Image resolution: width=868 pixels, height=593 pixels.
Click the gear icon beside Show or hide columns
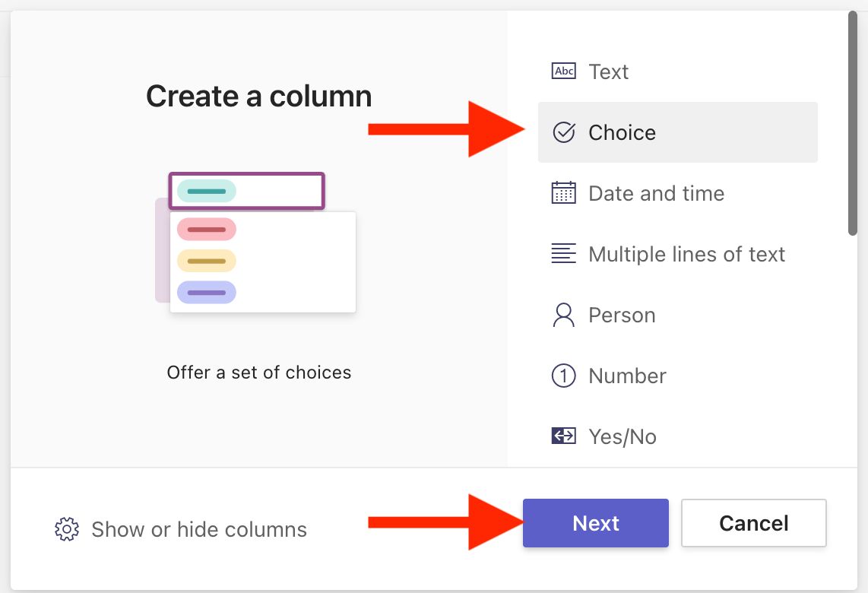coord(67,529)
